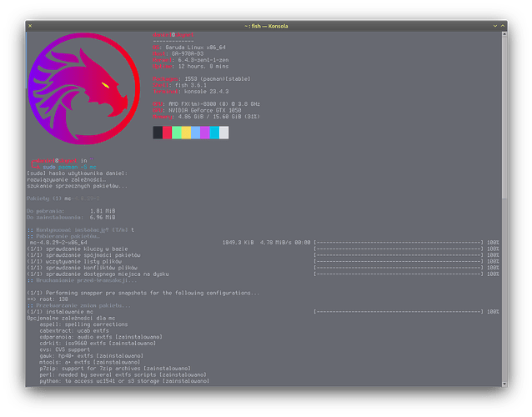Click the cyan color block
532x417 pixels.
tap(215, 133)
